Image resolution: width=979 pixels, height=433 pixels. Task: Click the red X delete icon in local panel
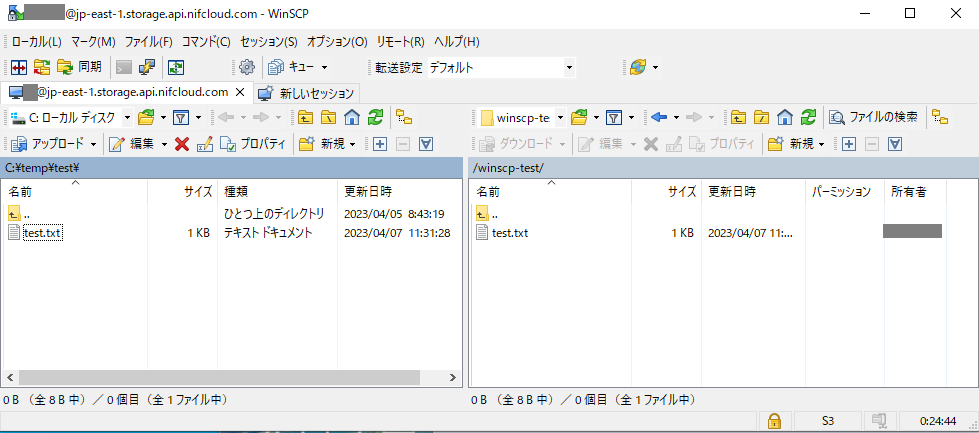coord(182,144)
